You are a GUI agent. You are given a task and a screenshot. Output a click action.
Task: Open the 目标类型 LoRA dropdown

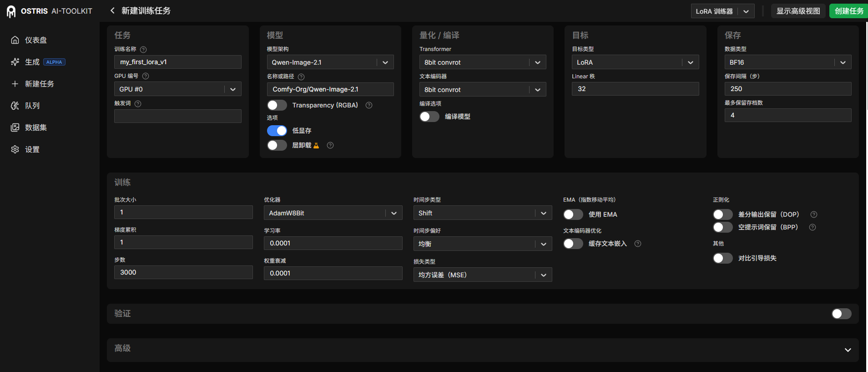tap(636, 62)
